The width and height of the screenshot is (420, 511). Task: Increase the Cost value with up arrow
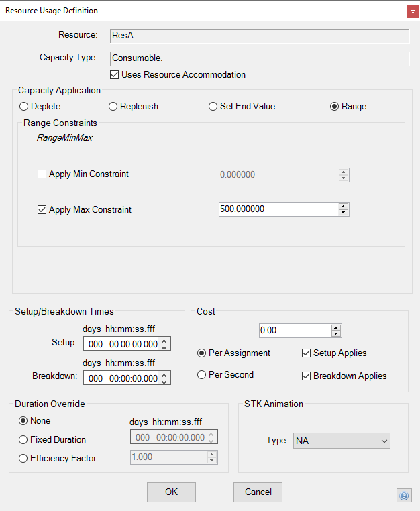[x=336, y=327]
